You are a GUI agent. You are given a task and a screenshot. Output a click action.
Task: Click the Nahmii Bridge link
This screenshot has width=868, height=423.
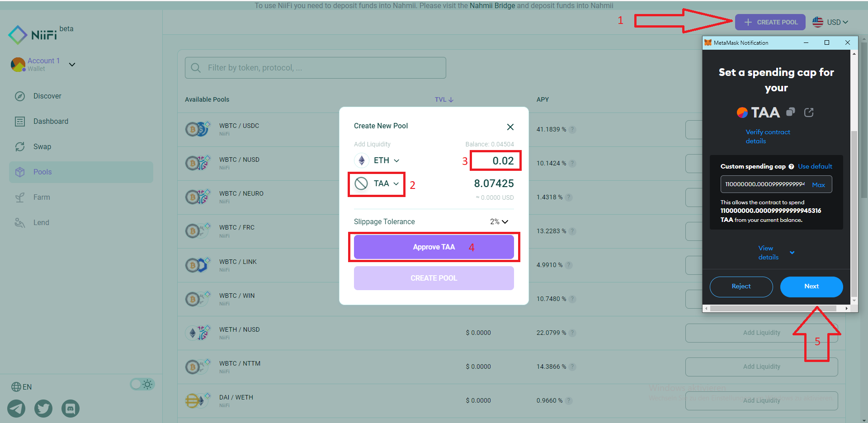click(x=492, y=5)
